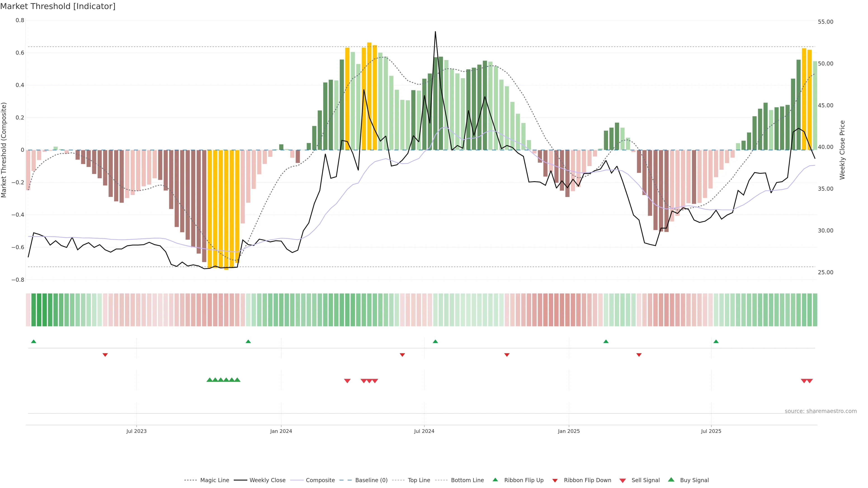Click the darkest green ribbon swatch at left
Screen dimensions: 868x488
39,310
